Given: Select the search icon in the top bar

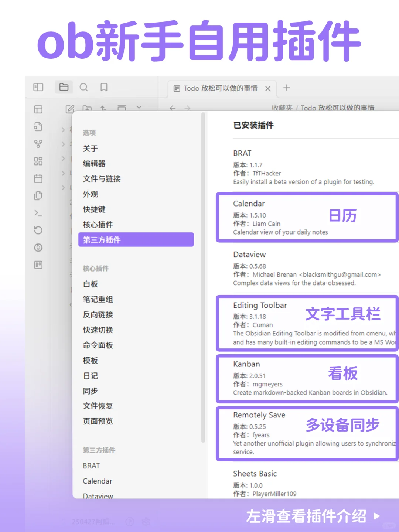Looking at the screenshot, I should [84, 87].
